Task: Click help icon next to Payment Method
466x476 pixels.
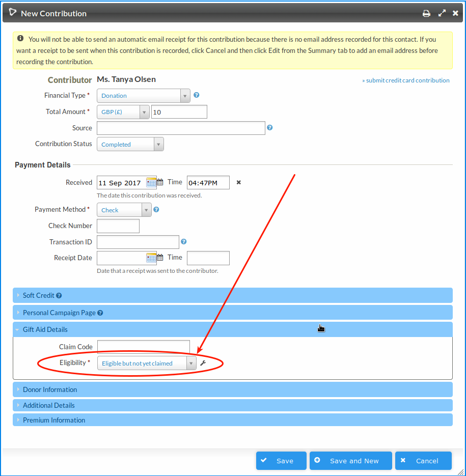Action: [x=156, y=209]
